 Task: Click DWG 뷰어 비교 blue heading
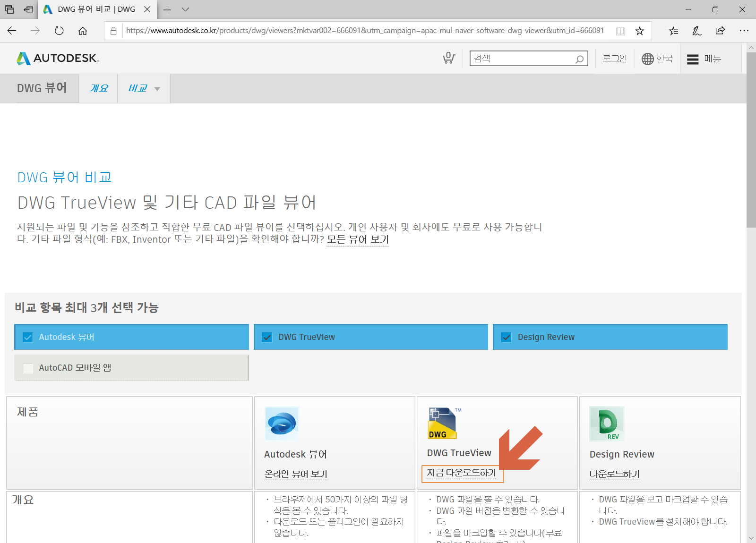[x=64, y=177]
